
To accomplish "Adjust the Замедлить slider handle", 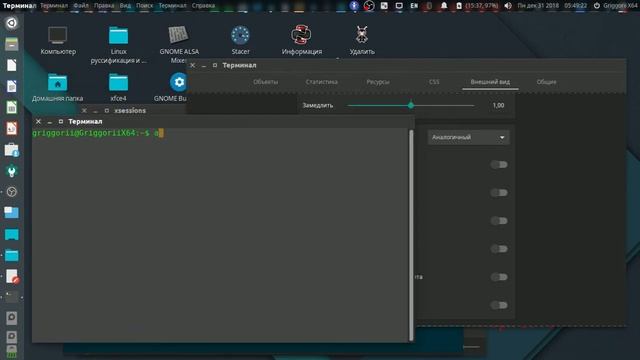I will click(411, 105).
